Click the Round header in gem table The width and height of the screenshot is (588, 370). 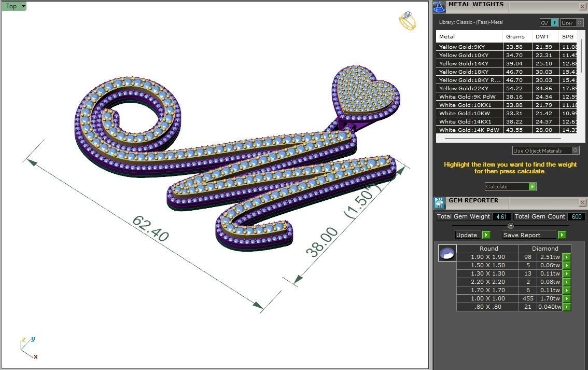[x=487, y=249]
